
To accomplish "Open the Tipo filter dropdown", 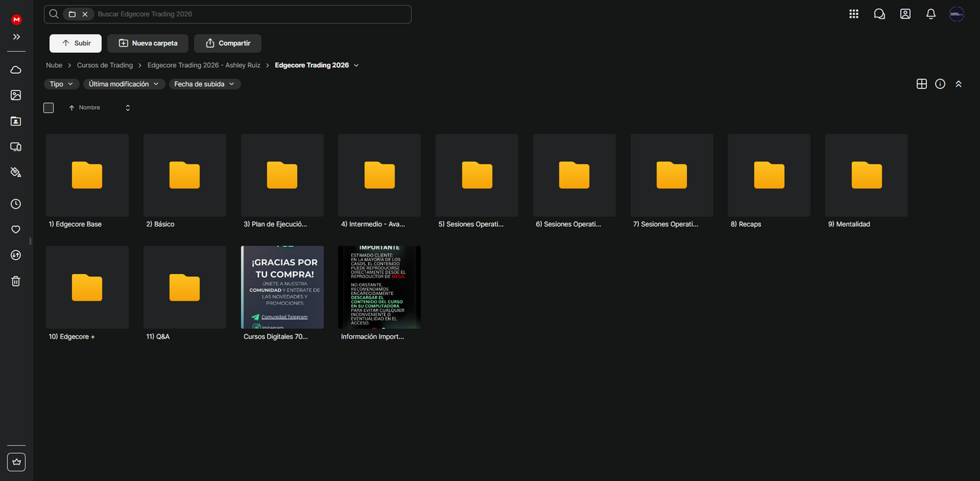I will click(61, 84).
